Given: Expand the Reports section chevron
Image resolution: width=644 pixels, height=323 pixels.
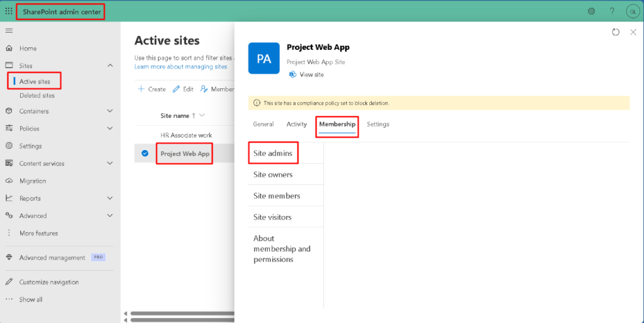Looking at the screenshot, I should [110, 198].
